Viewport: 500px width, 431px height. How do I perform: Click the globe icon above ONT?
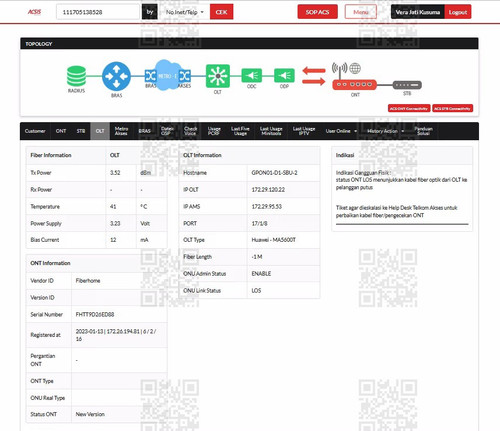(355, 68)
